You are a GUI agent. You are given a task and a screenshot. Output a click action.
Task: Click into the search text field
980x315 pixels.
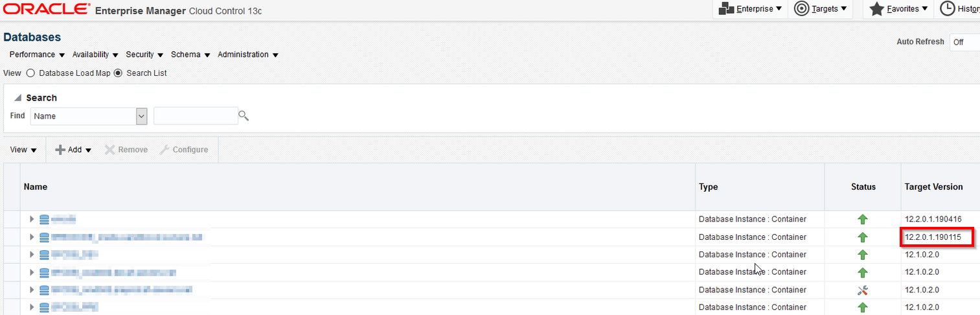(196, 116)
